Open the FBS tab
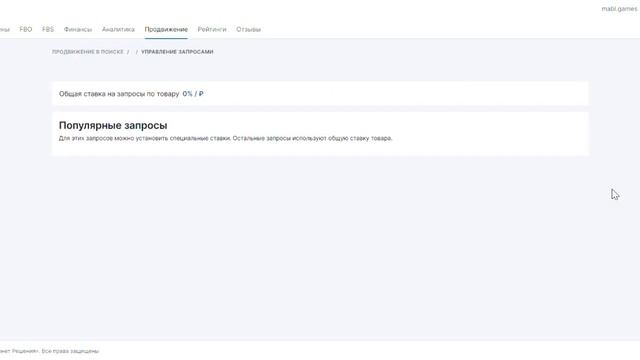 click(48, 29)
